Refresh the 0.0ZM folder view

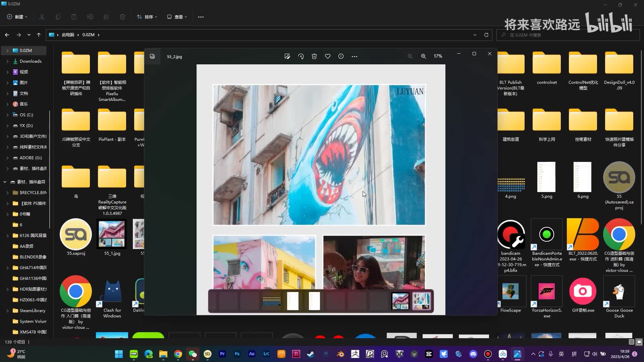coord(486,35)
